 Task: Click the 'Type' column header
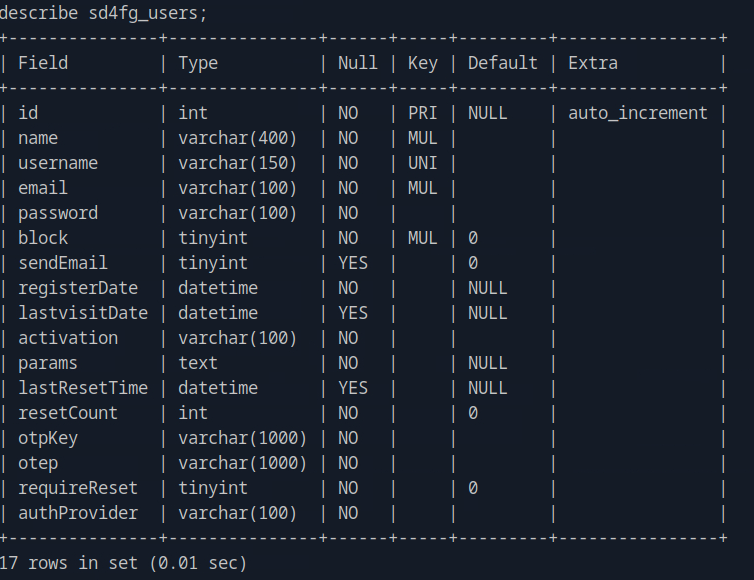pos(198,63)
